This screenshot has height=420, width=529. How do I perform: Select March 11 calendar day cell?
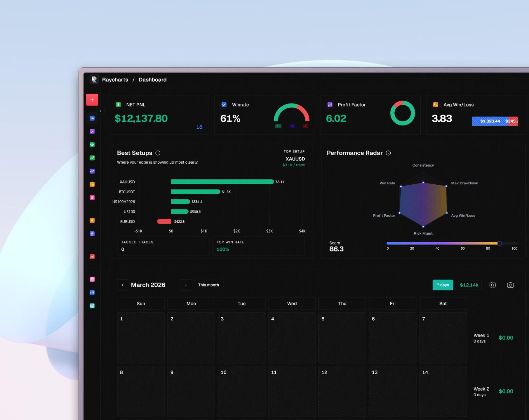292,391
